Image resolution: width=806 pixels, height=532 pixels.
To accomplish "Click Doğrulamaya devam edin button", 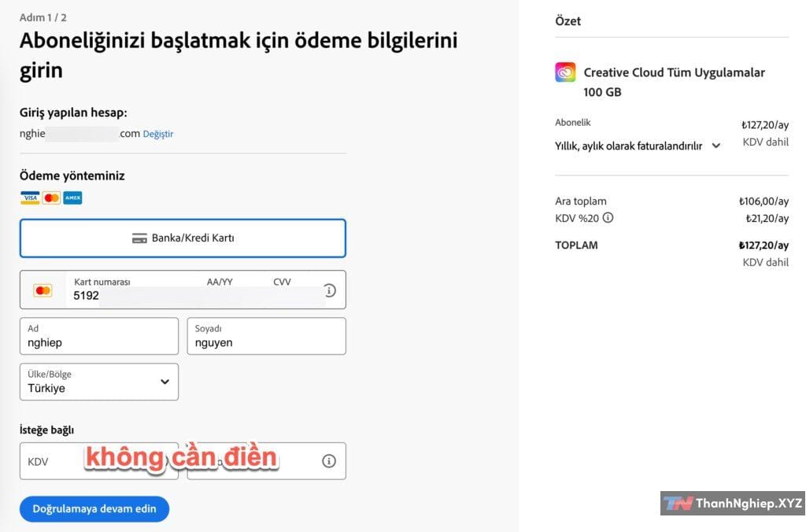I will (x=94, y=509).
